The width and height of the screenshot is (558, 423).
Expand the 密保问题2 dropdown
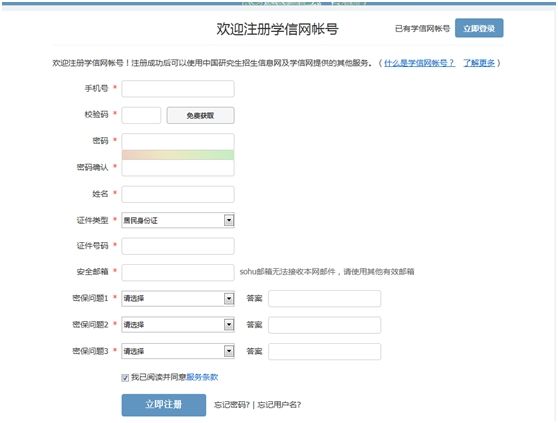(178, 325)
